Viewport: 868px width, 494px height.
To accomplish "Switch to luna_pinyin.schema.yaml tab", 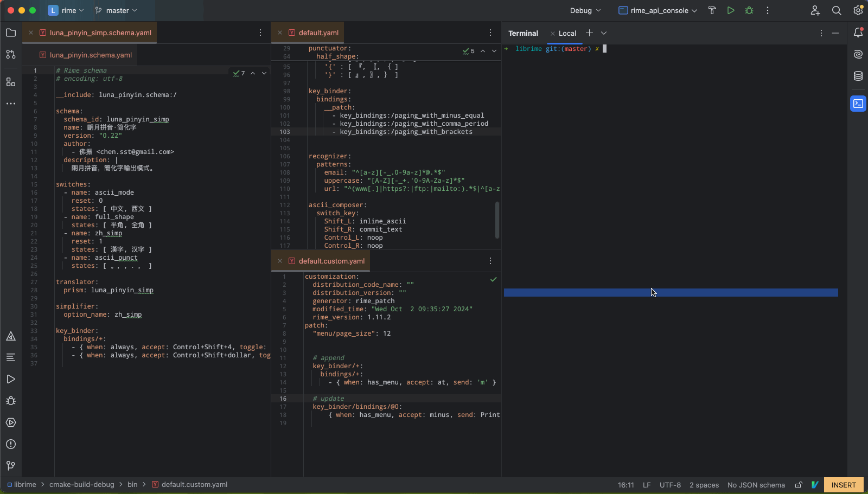I will [x=90, y=55].
